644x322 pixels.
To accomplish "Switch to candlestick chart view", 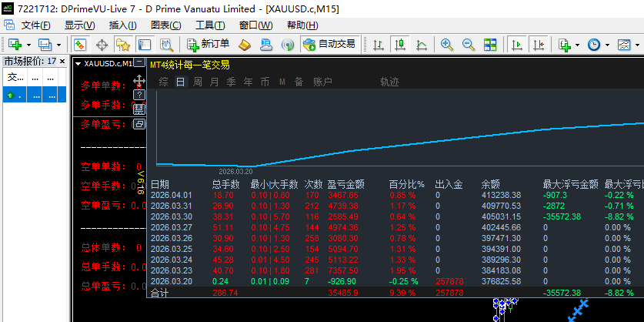I will point(399,45).
